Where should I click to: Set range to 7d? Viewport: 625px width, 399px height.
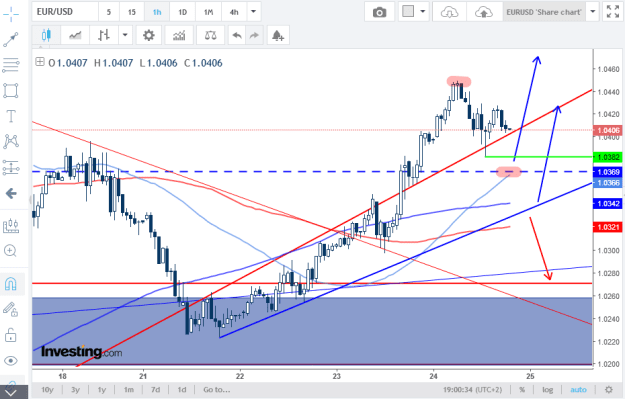[155, 390]
